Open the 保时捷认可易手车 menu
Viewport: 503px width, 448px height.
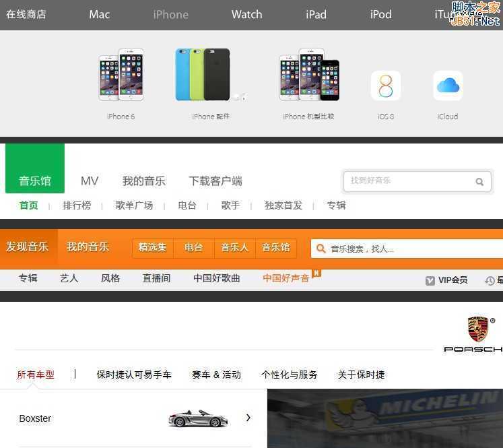click(x=134, y=375)
